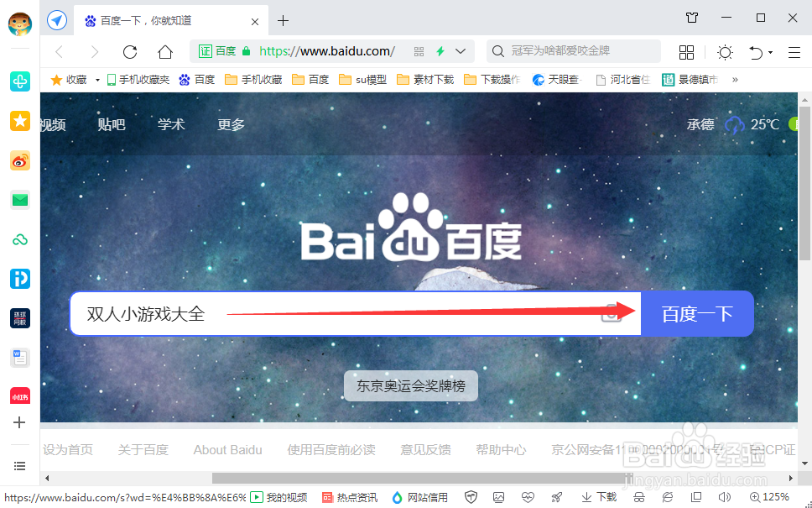Screen dimensions: 812x508
Task: Open the teal clover app in sidebar
Action: pyautogui.click(x=19, y=81)
